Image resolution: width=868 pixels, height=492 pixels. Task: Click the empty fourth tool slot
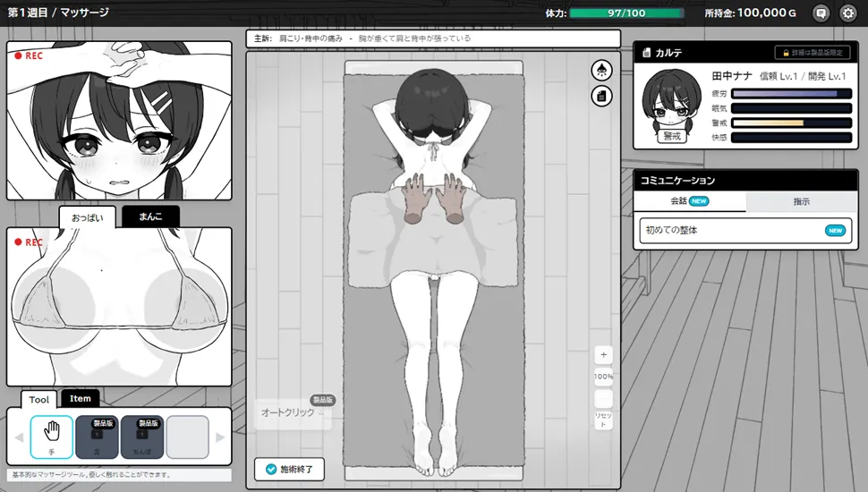click(x=187, y=437)
